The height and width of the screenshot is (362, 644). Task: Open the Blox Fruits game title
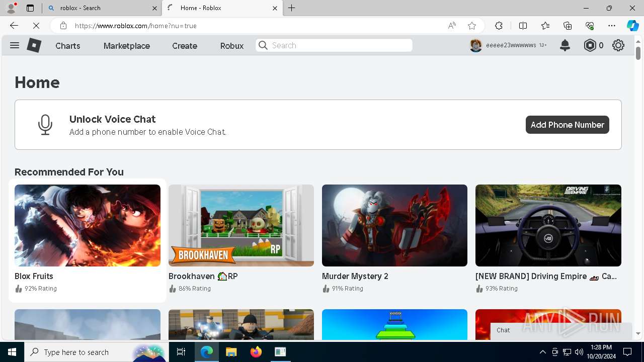pyautogui.click(x=34, y=276)
